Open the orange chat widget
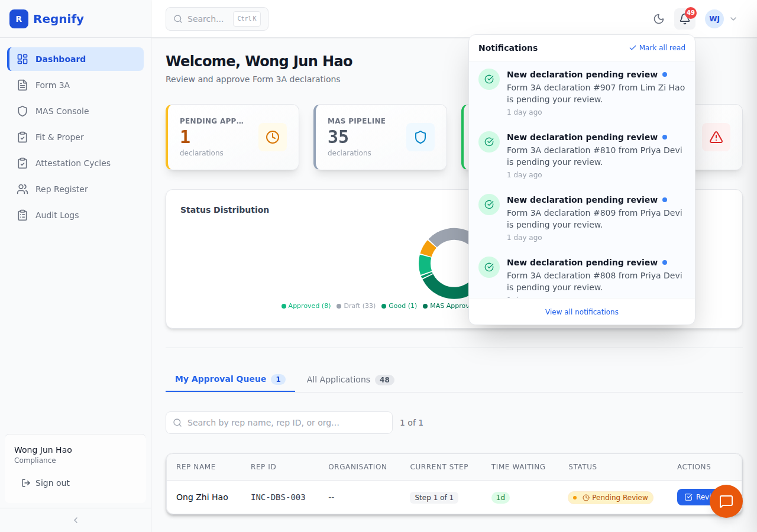Screen dimensions: 757x532 pyautogui.click(x=726, y=501)
